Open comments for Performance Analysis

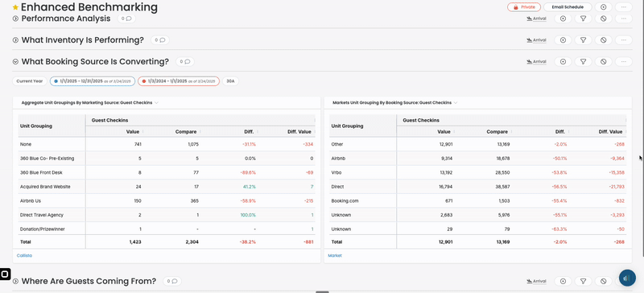click(x=126, y=19)
